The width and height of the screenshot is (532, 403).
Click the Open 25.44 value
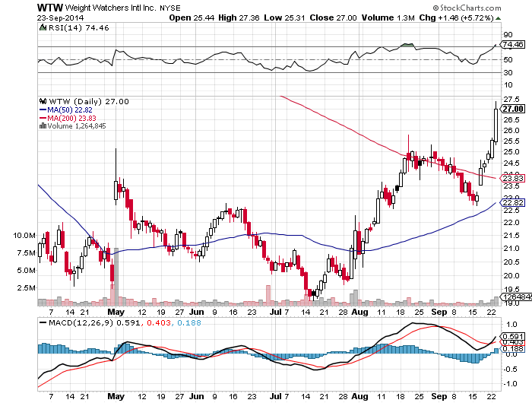click(192, 17)
